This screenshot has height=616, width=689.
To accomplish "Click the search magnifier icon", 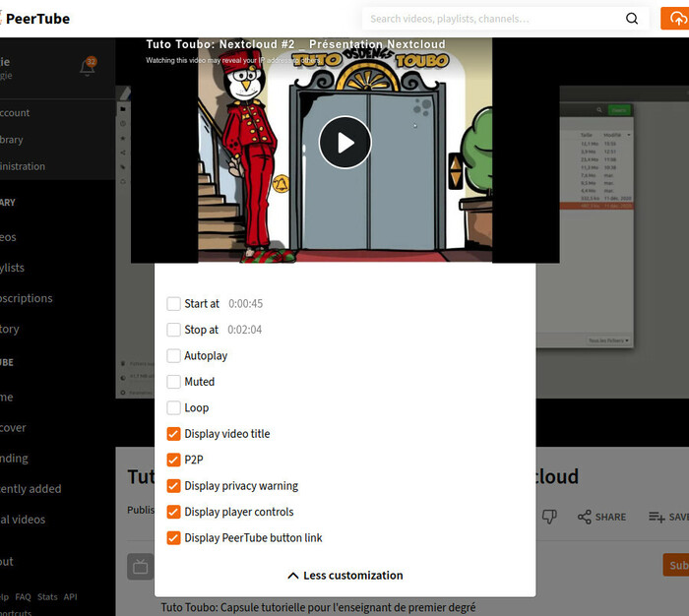I will (632, 19).
